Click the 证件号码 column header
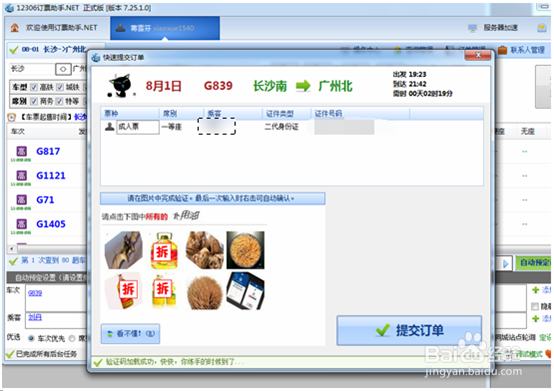This screenshot has height=391, width=554. tap(360, 113)
